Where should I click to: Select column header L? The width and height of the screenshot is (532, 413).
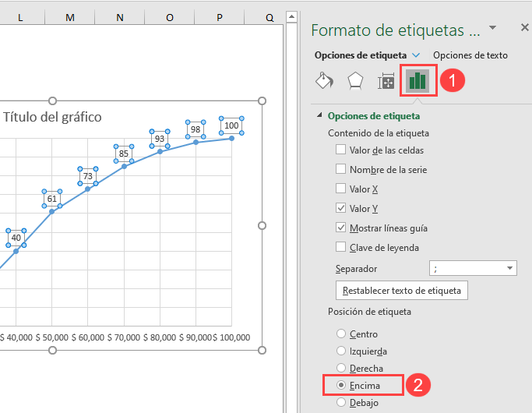click(20, 17)
